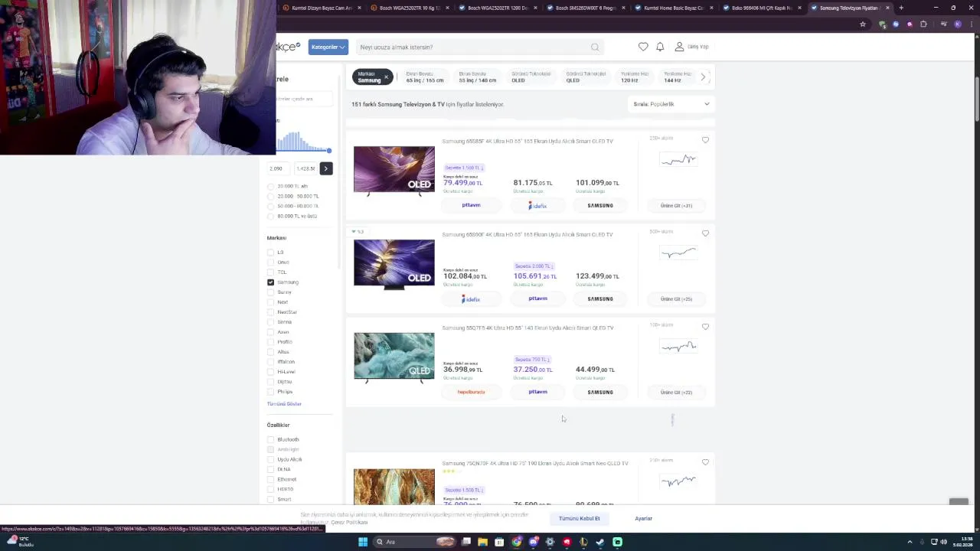Open price history chart for Samsung 65S85F
The height and width of the screenshot is (551, 980).
[x=678, y=160]
